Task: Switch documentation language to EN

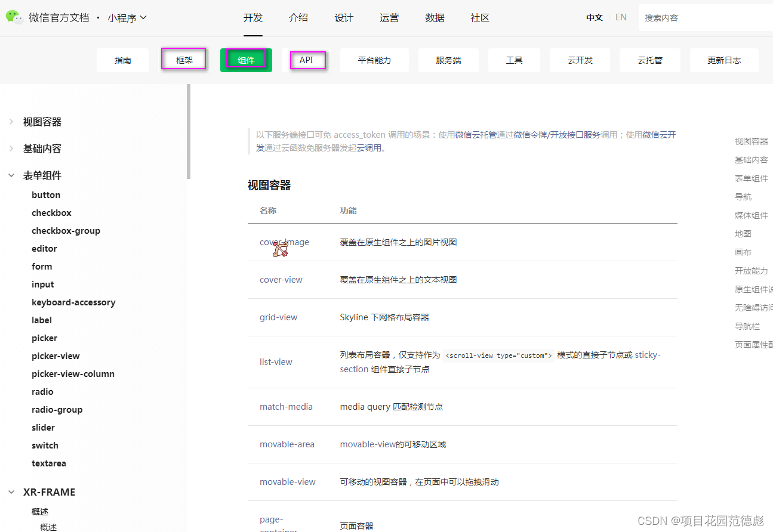Action: tap(621, 17)
